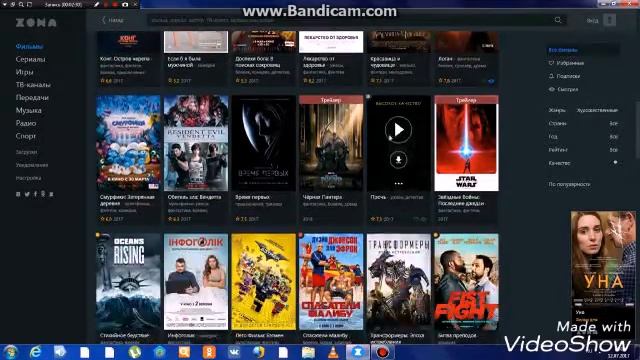
Task: Play the hovered Прочь movie
Action: 398,130
